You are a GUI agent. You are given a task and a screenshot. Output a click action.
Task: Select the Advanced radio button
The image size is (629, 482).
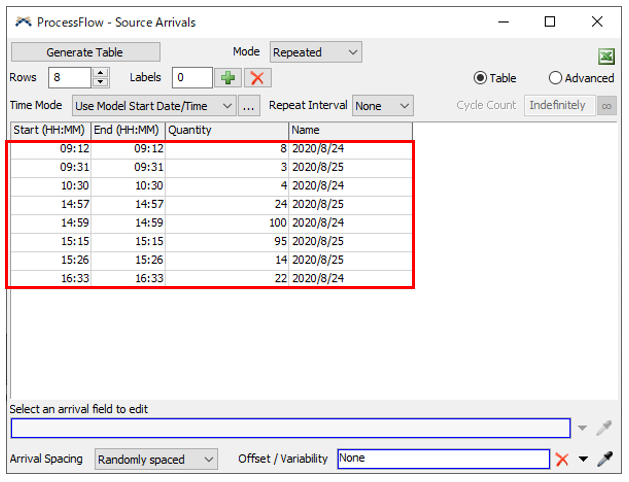tap(555, 78)
